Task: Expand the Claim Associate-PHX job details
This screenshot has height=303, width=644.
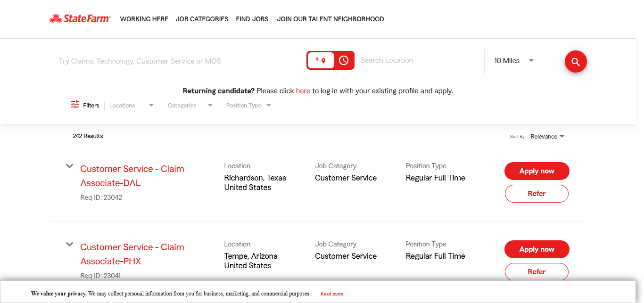Action: [70, 245]
